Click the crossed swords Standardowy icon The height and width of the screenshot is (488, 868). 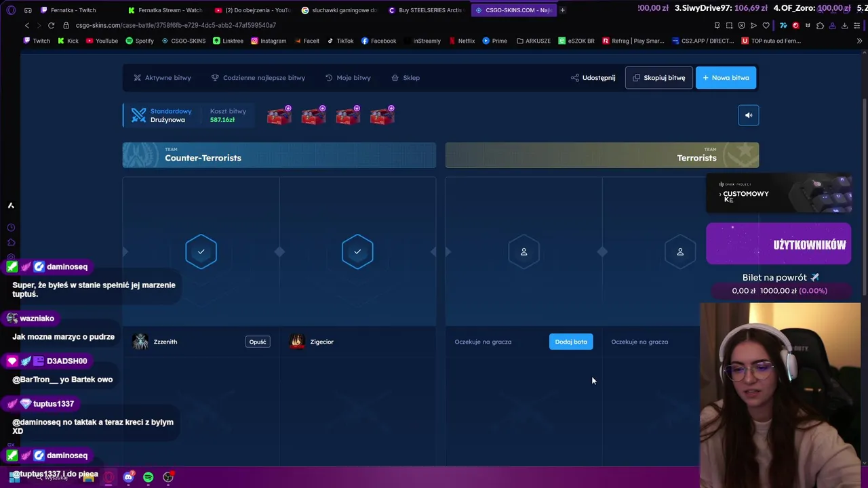pos(138,115)
